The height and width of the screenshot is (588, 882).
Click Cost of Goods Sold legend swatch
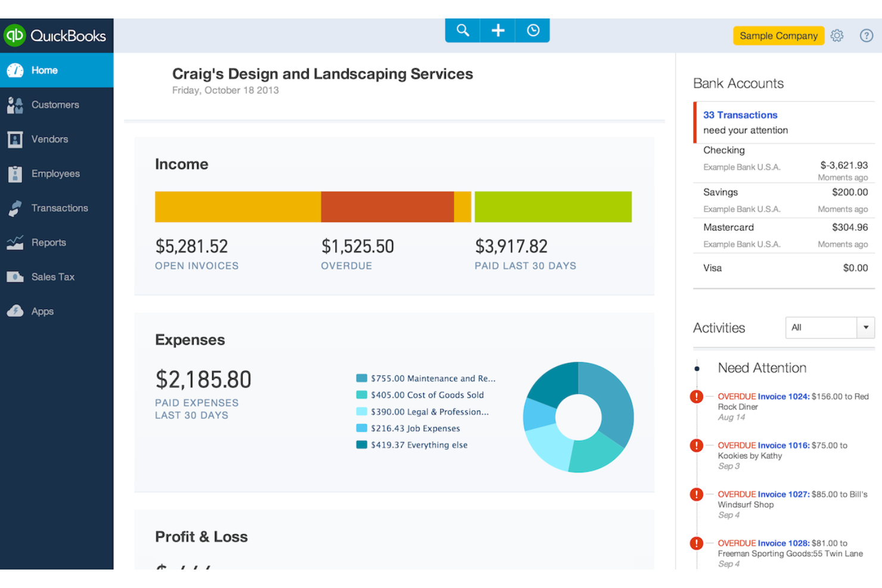tap(362, 395)
